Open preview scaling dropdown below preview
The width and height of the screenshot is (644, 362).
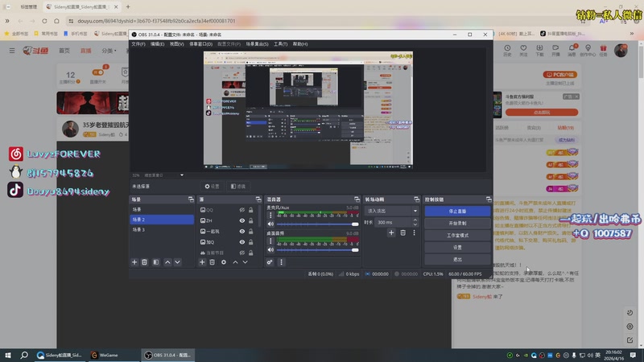pyautogui.click(x=182, y=175)
